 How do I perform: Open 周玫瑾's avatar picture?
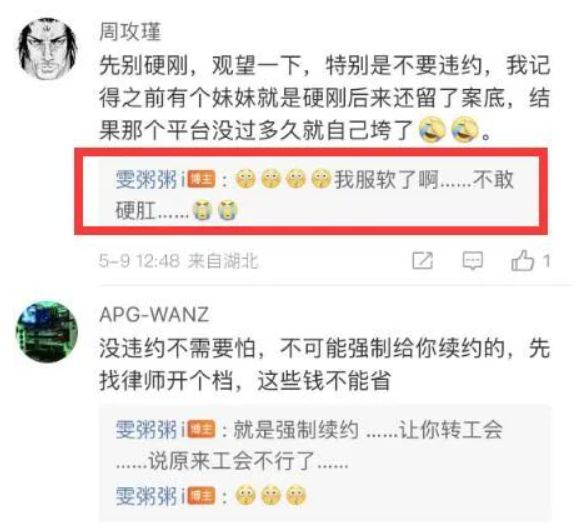pos(47,49)
